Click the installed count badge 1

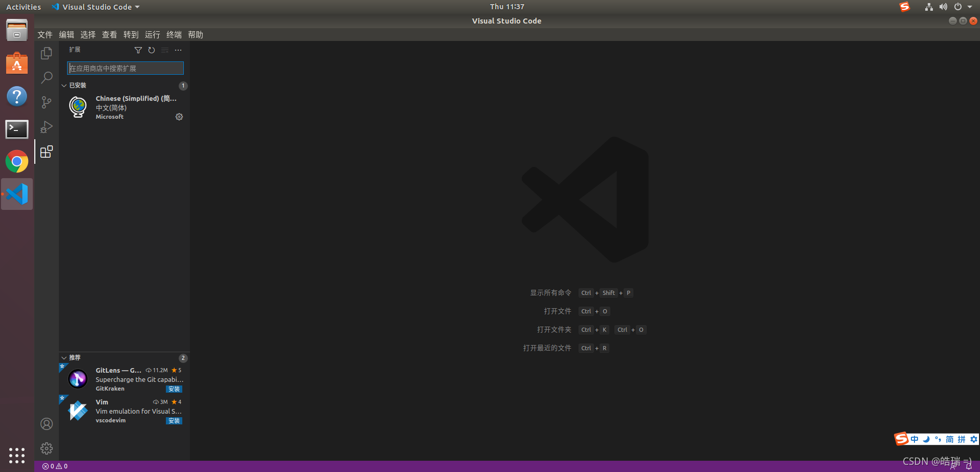(183, 85)
